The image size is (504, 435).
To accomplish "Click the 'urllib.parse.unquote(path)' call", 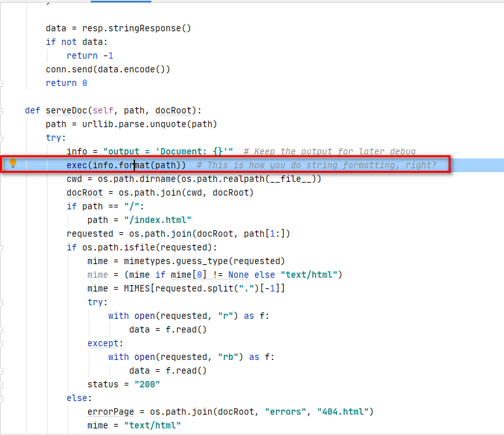I will tap(149, 124).
